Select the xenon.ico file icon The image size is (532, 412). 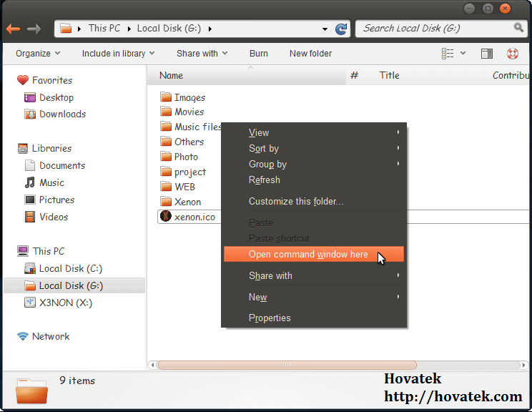(x=166, y=217)
